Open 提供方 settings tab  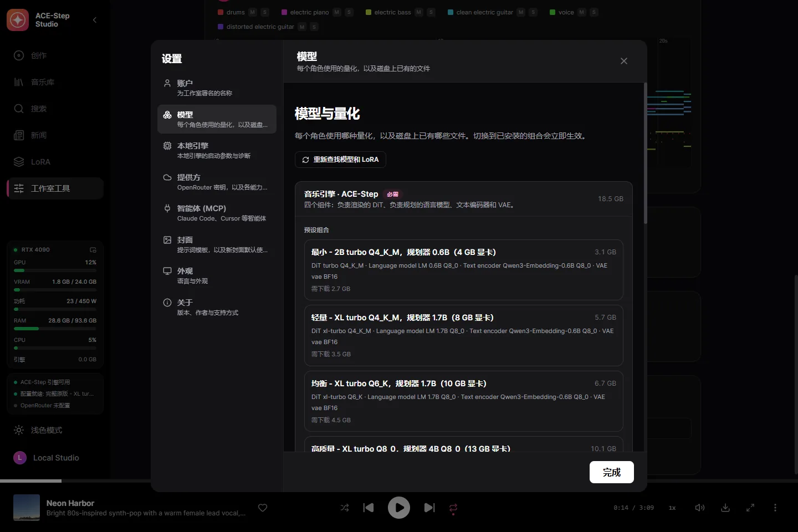coord(217,182)
